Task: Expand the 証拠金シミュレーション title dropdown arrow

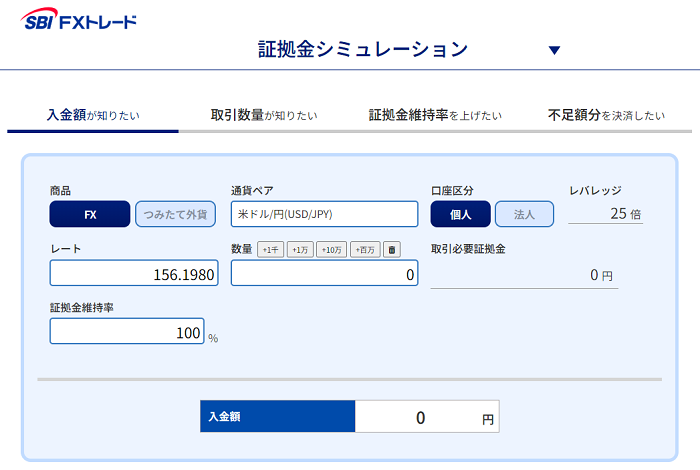Action: click(x=554, y=50)
